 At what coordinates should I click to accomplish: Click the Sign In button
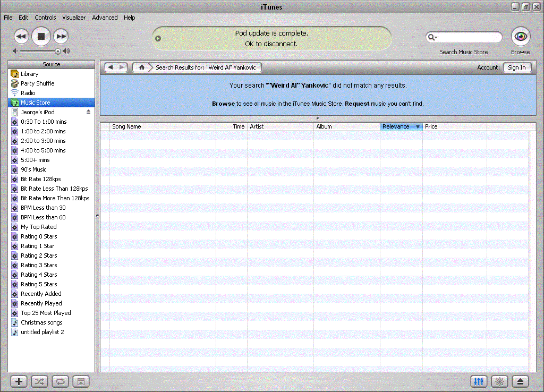[516, 67]
